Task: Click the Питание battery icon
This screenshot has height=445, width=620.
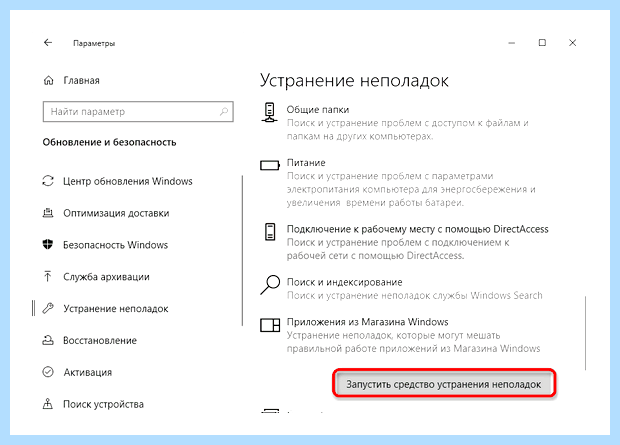Action: click(270, 165)
